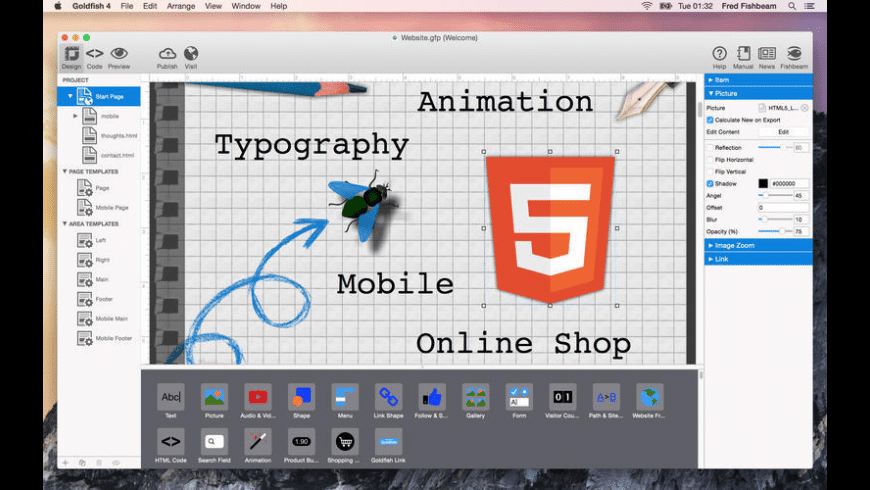Open Preview with the eye icon
870x490 pixels.
[x=119, y=57]
